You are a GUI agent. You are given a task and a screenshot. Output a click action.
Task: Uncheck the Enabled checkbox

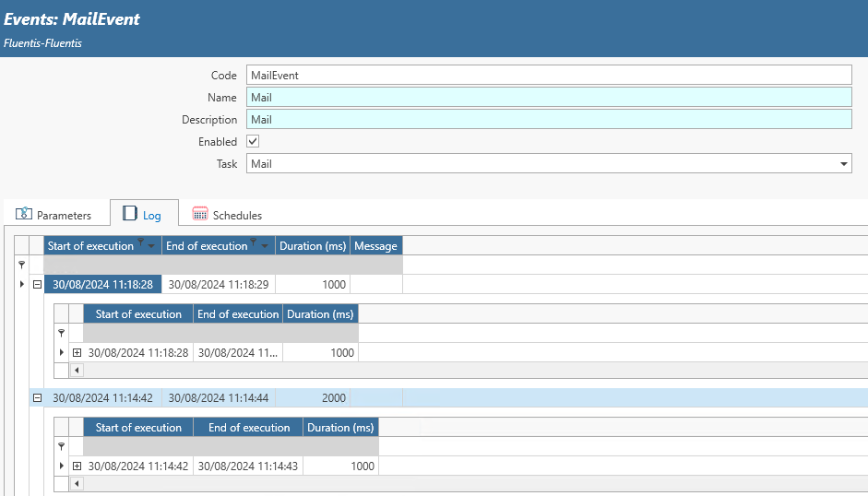(x=253, y=142)
